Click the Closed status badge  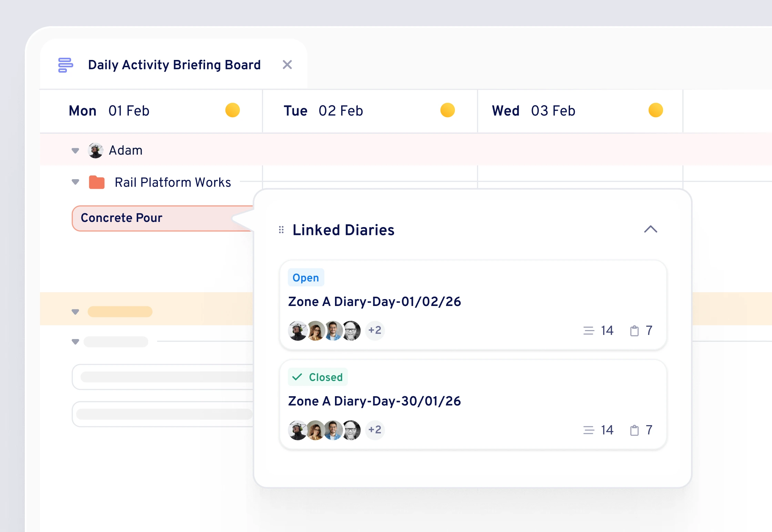pyautogui.click(x=318, y=377)
